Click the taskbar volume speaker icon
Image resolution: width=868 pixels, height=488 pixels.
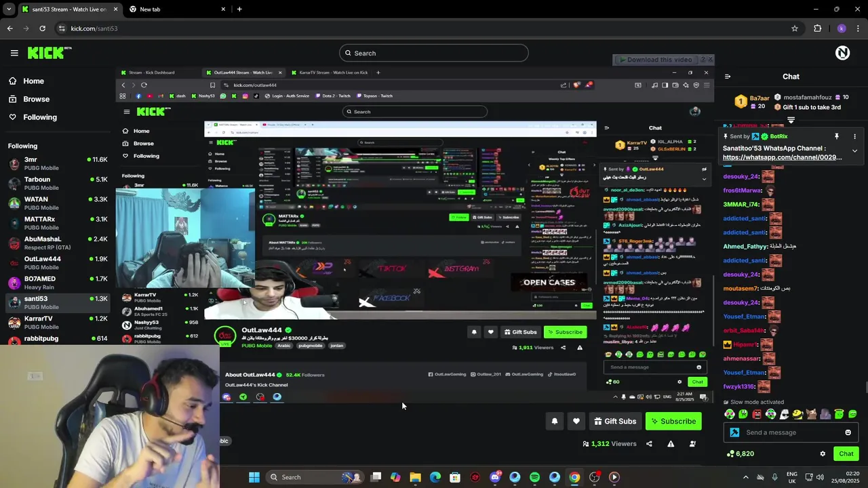tap(820, 477)
